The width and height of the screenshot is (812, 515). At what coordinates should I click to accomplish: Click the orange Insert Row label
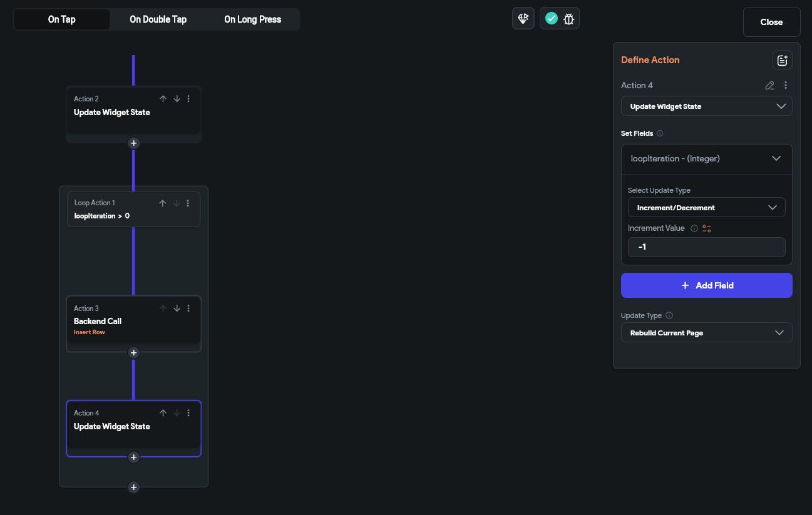(90, 332)
